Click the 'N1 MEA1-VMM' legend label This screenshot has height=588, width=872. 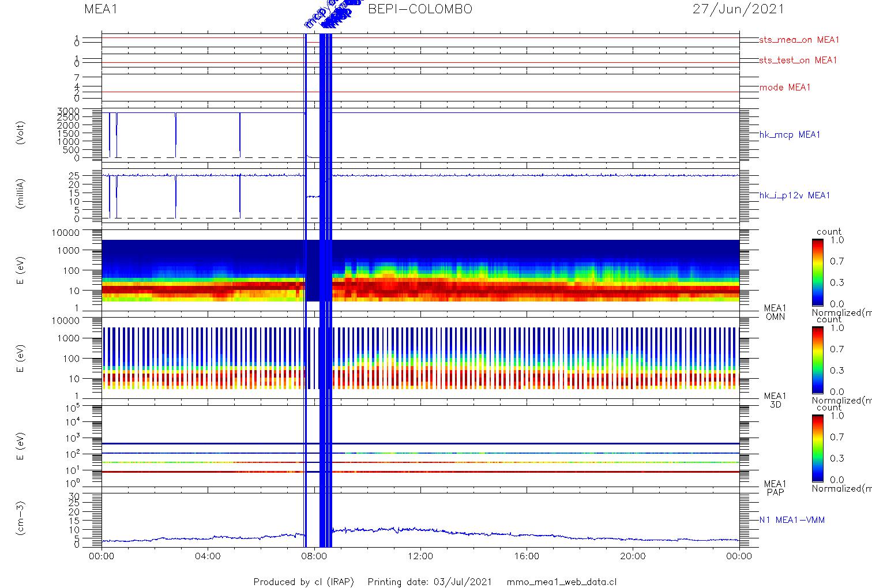tap(792, 520)
